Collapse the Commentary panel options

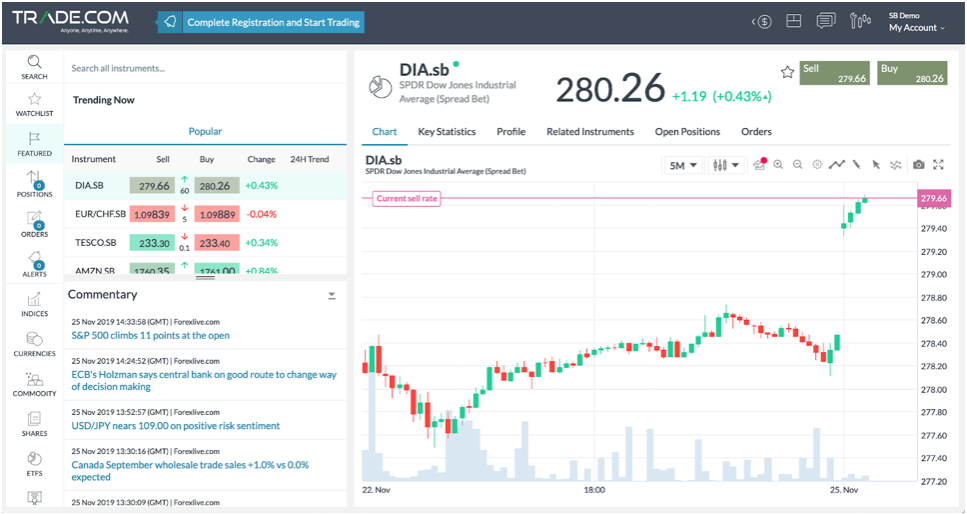(332, 296)
